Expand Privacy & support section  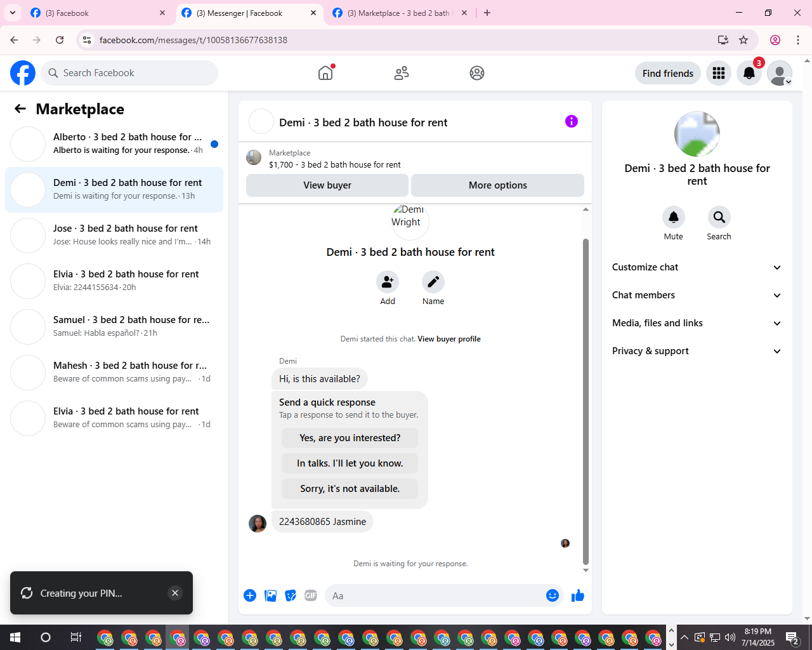point(697,351)
